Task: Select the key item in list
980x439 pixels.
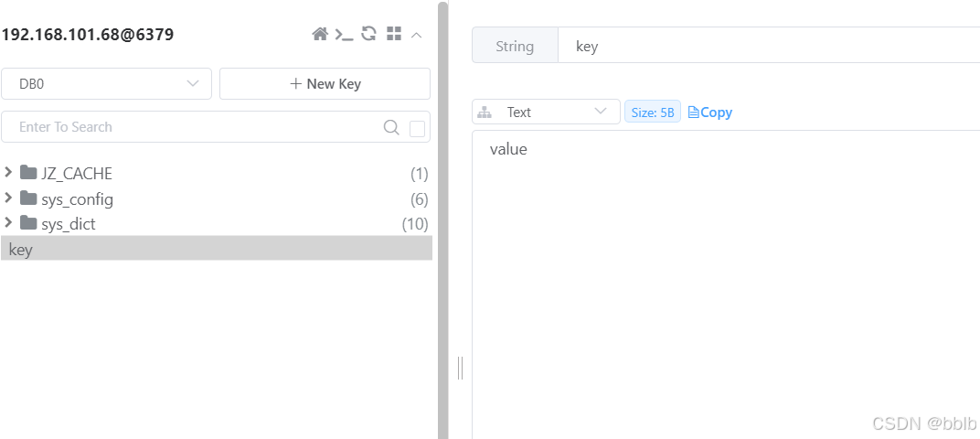Action: click(216, 248)
